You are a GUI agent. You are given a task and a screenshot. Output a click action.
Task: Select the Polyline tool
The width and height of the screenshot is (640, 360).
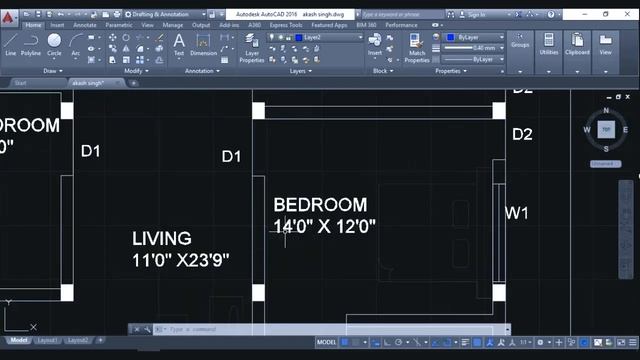31,45
